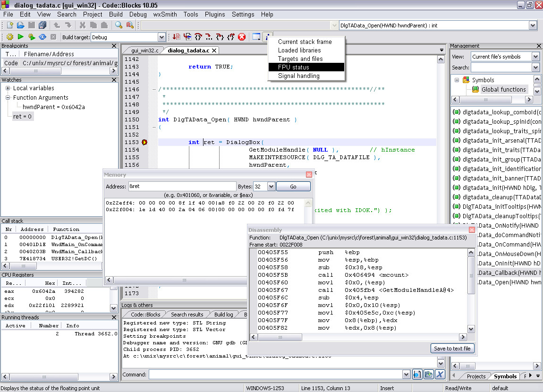Click the Memory Address input field

[182, 186]
